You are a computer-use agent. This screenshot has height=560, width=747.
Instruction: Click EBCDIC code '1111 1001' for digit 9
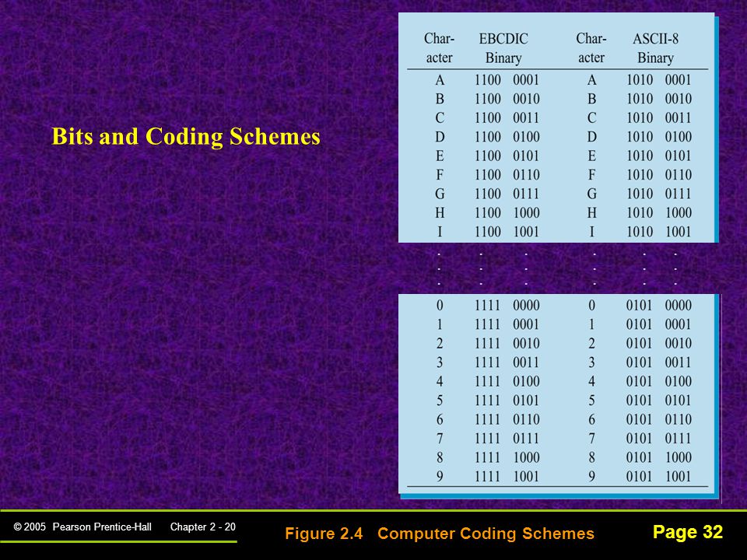point(507,477)
